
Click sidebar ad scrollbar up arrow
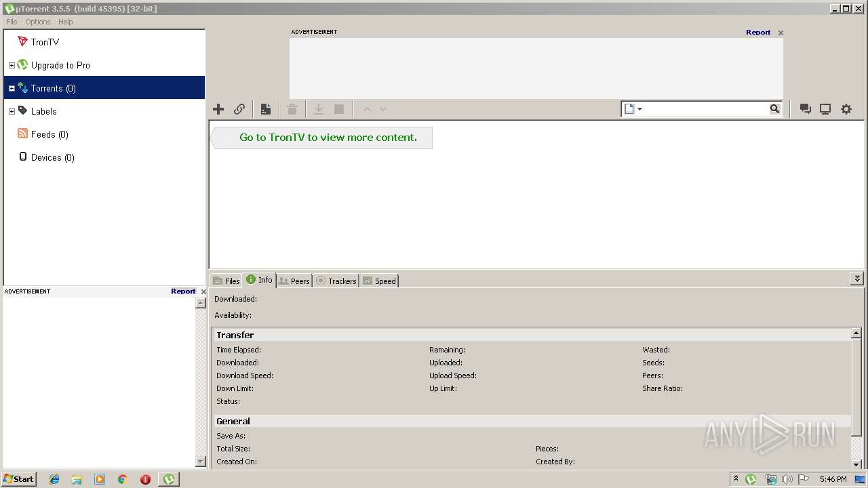pyautogui.click(x=201, y=303)
